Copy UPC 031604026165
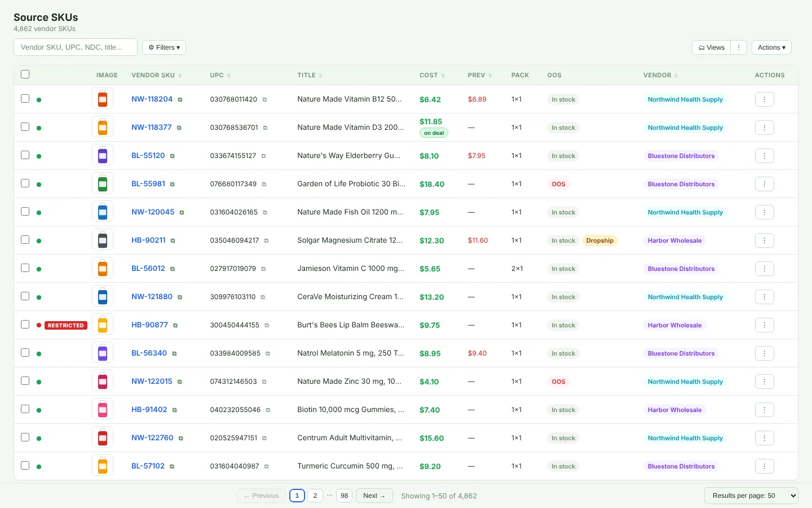 (265, 212)
